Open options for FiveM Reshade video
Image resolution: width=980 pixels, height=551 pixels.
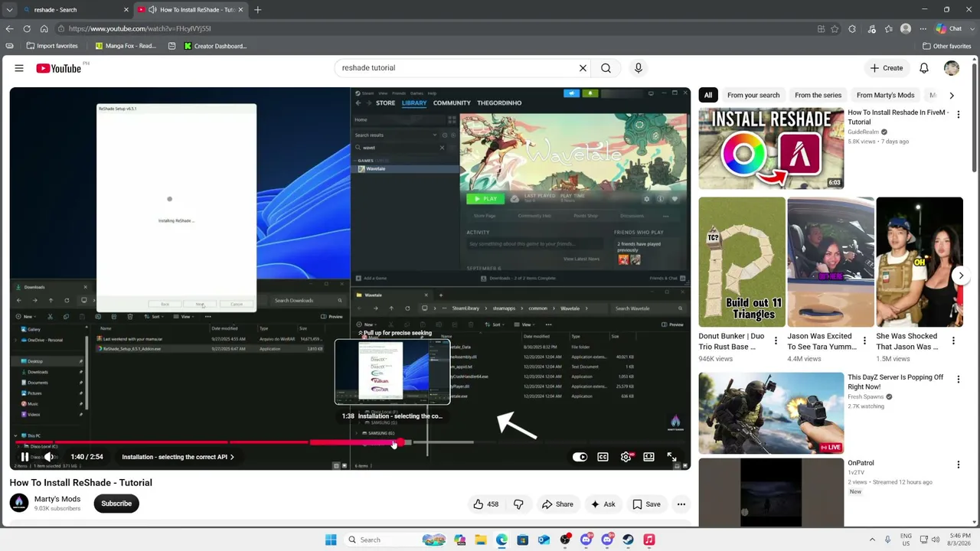[958, 115]
